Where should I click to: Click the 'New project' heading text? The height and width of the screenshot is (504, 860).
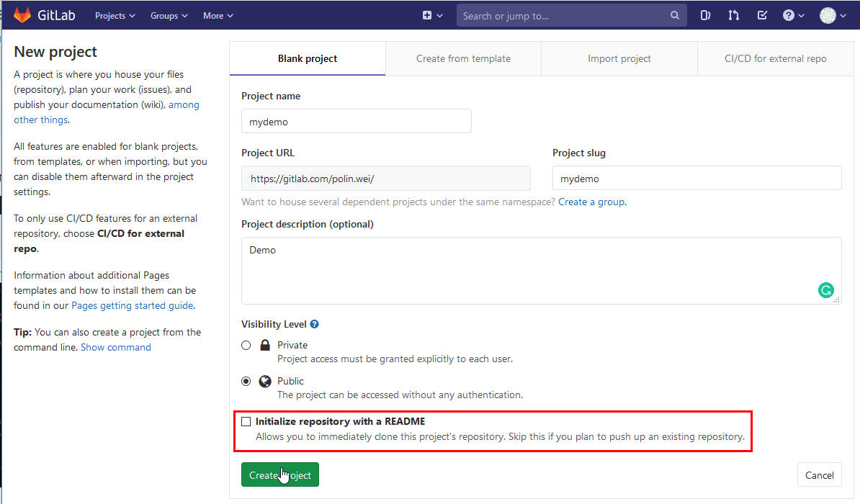(x=55, y=52)
